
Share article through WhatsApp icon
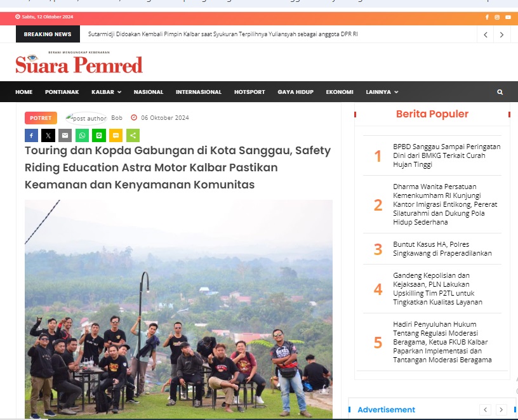[x=82, y=135]
